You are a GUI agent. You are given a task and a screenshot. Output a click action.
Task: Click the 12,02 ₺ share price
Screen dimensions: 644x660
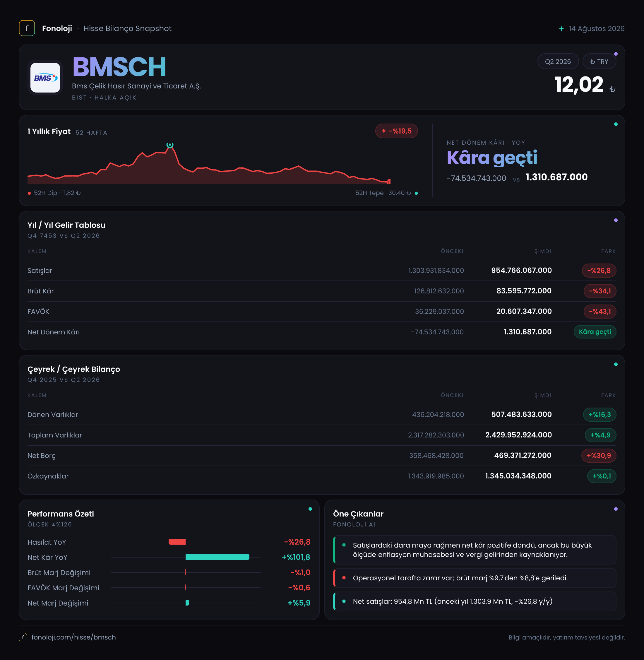click(585, 85)
